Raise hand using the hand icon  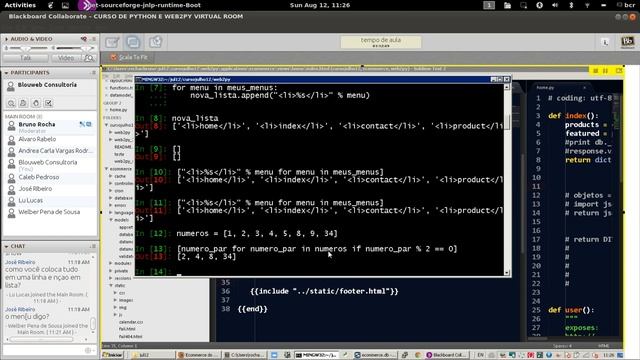(x=36, y=103)
